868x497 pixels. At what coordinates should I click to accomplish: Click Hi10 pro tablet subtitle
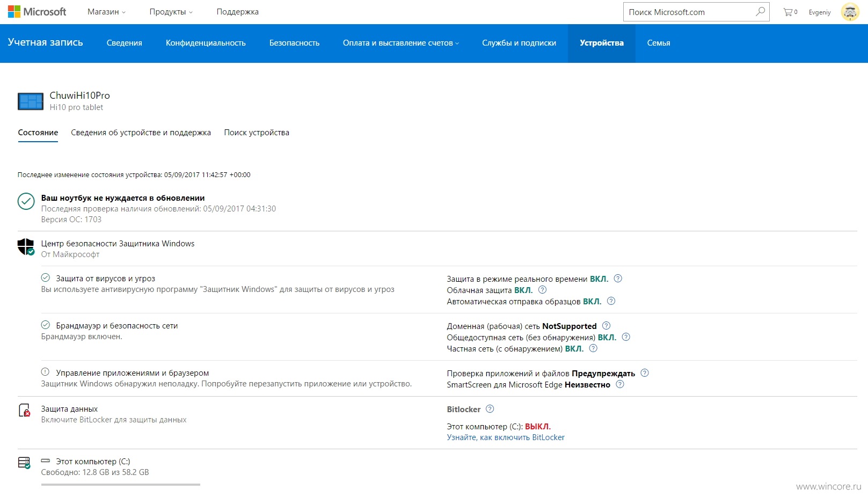coord(76,107)
